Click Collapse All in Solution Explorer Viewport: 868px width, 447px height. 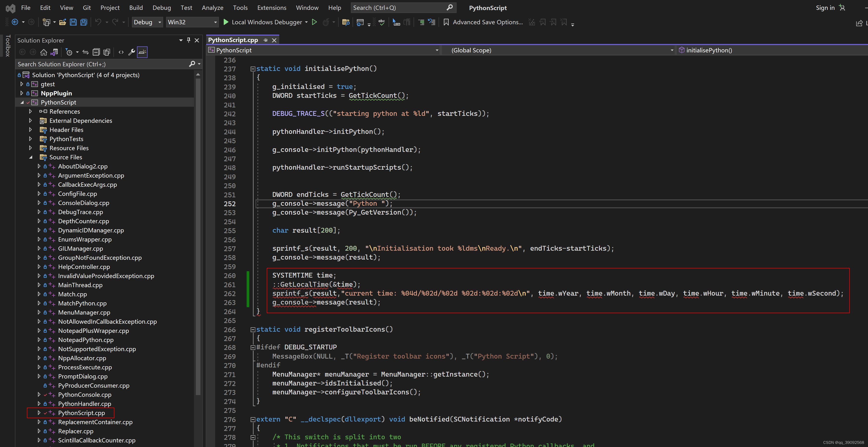[96, 52]
